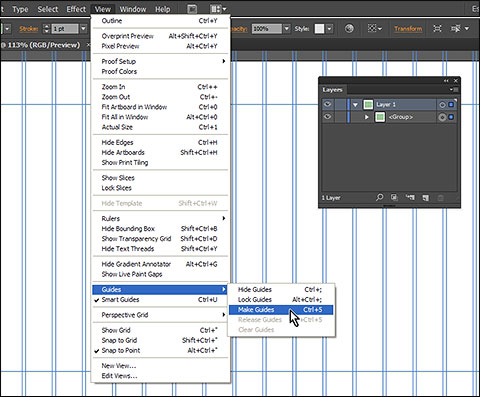Click the stroke weight stepper arrows
This screenshot has width=480, height=397.
pyautogui.click(x=46, y=29)
